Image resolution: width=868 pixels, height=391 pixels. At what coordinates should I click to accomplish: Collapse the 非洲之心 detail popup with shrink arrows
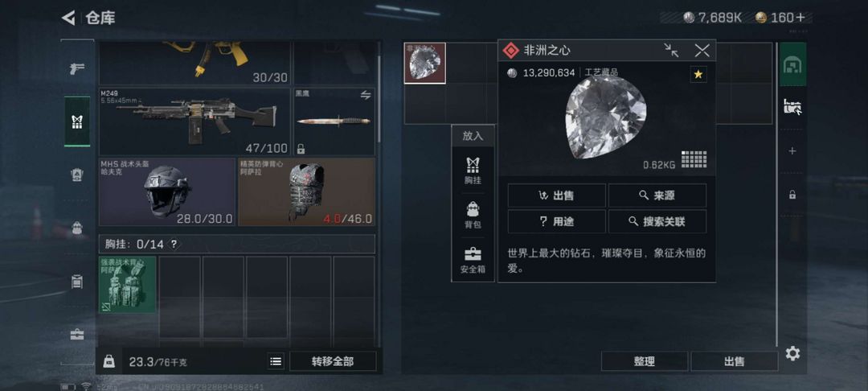[671, 51]
